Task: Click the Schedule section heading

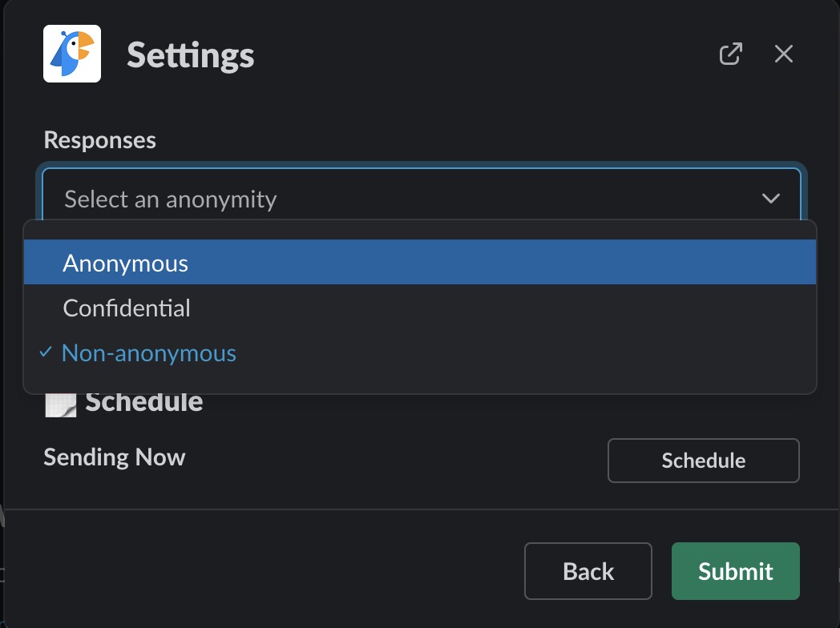Action: click(x=144, y=402)
